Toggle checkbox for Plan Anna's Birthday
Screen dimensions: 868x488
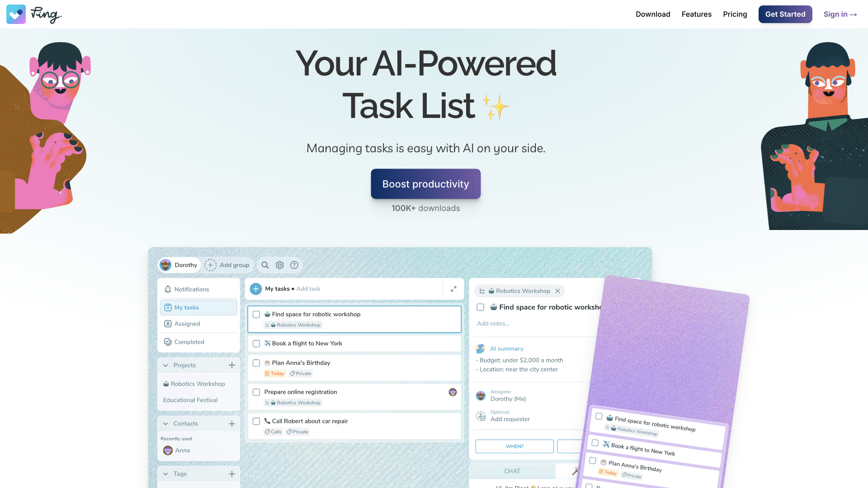pos(256,362)
